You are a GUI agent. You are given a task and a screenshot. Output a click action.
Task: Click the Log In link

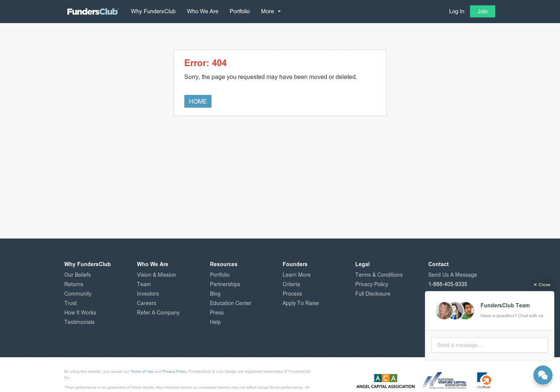[456, 11]
